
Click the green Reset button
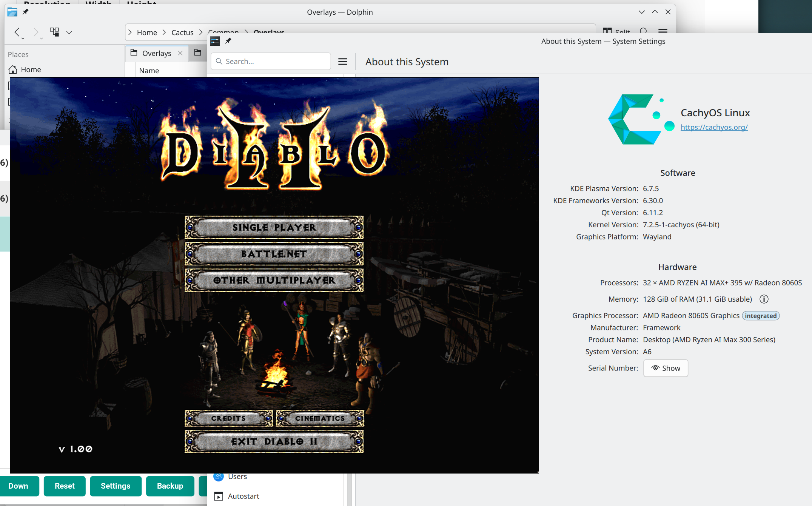(x=65, y=486)
